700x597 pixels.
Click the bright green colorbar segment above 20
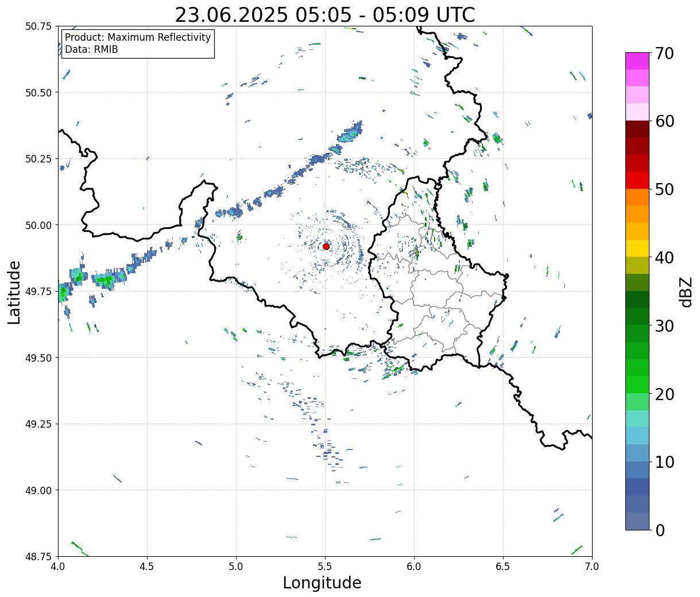coord(637,384)
